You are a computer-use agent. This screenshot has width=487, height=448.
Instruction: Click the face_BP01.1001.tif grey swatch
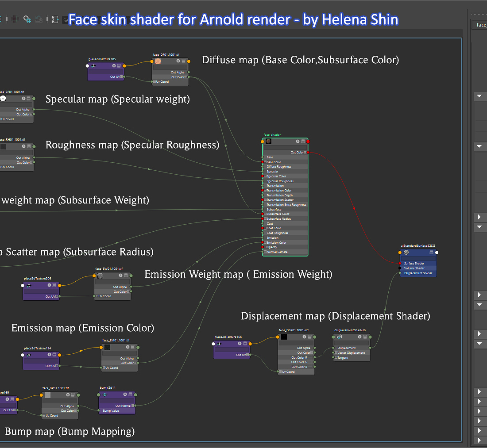click(x=47, y=395)
